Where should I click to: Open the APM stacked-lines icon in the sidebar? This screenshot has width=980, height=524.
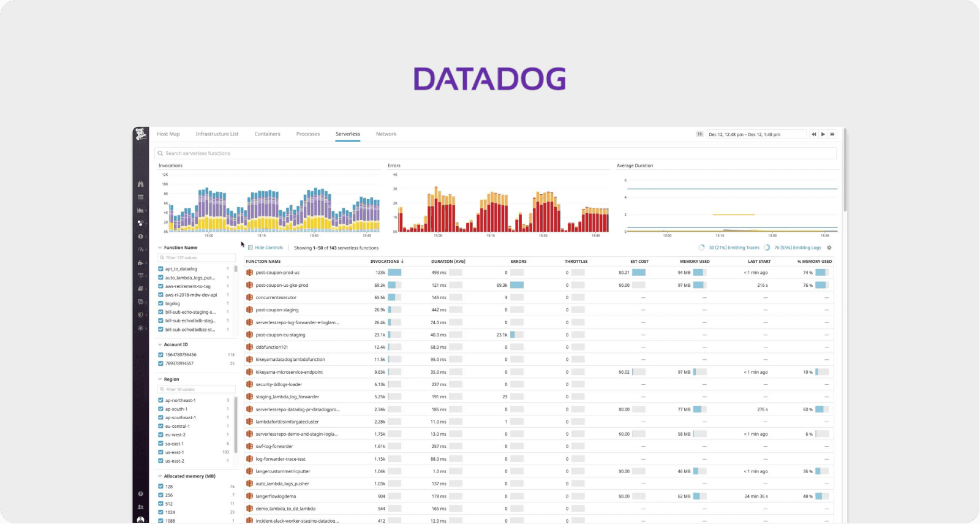pyautogui.click(x=141, y=276)
